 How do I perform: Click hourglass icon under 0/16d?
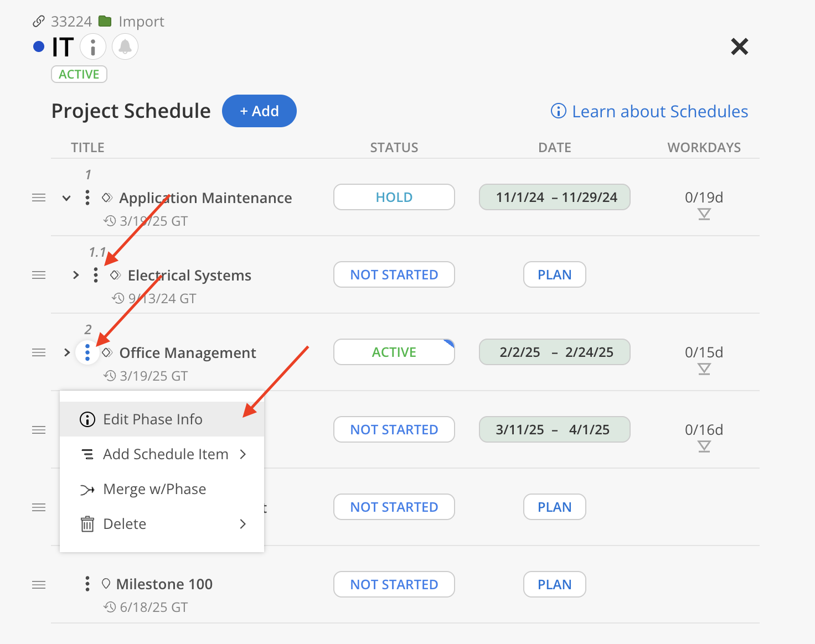tap(704, 446)
